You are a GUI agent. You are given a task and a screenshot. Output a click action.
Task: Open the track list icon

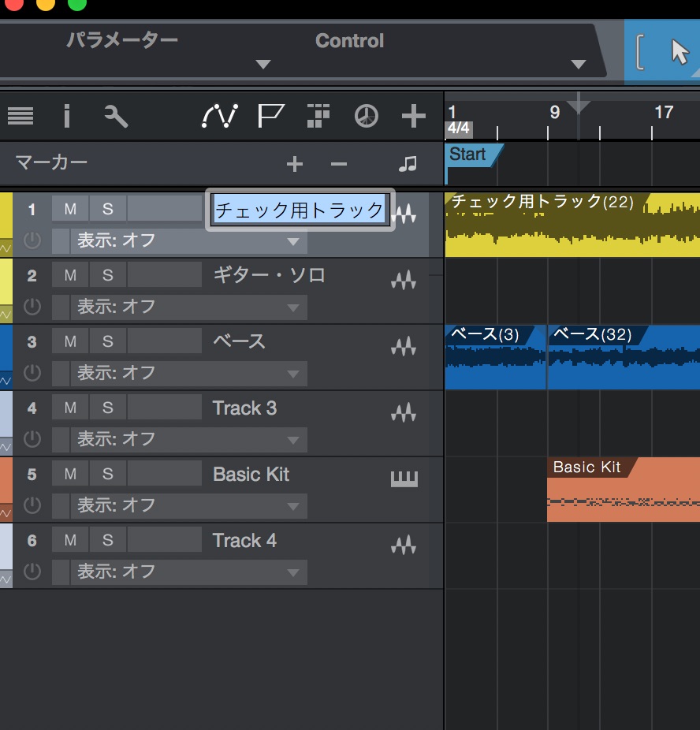pyautogui.click(x=20, y=117)
